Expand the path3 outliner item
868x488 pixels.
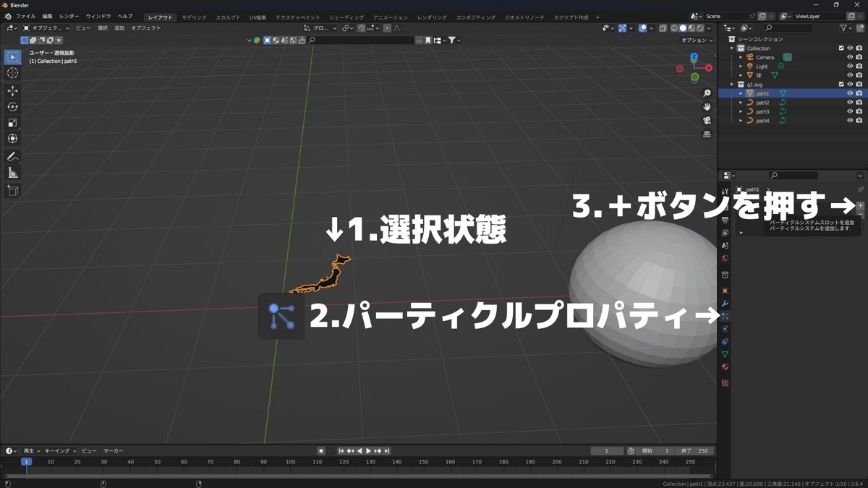(x=741, y=111)
